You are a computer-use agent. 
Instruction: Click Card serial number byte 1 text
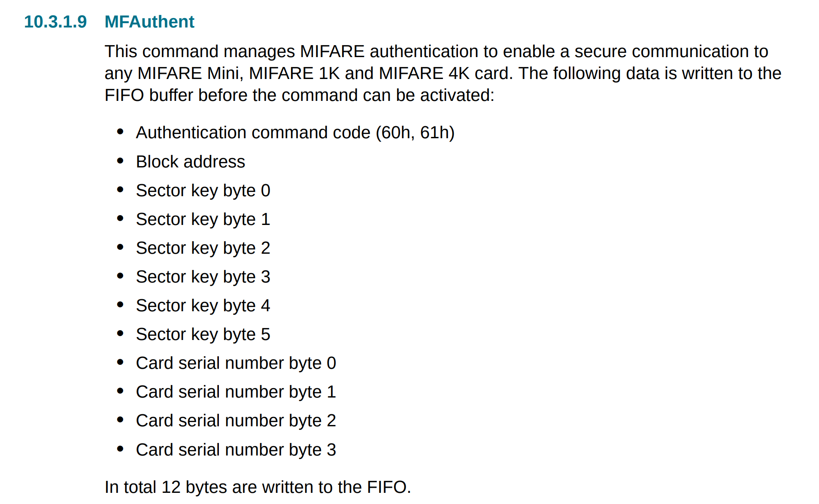tap(236, 392)
